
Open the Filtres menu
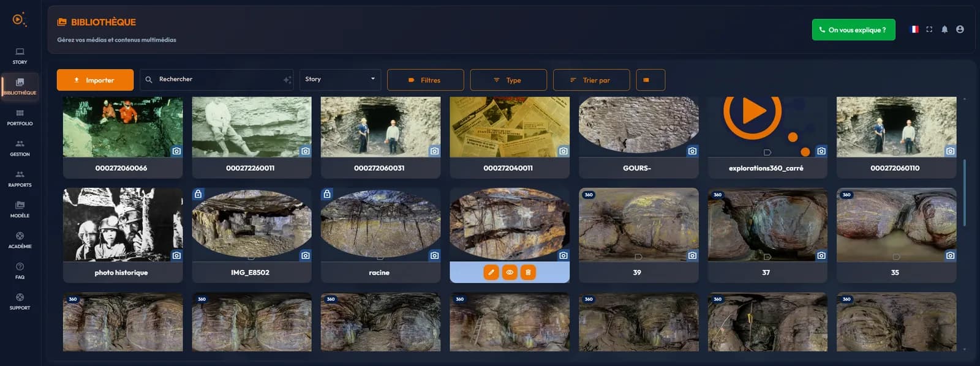(425, 80)
